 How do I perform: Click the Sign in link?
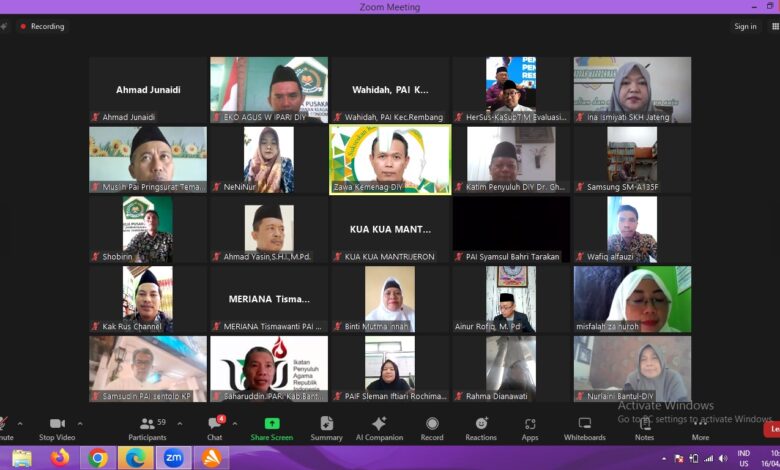click(745, 26)
